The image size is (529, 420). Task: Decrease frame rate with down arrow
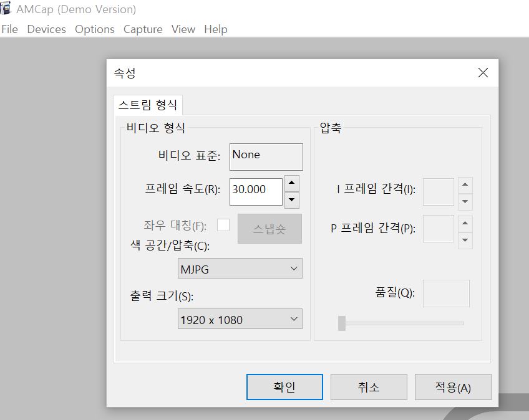(292, 200)
